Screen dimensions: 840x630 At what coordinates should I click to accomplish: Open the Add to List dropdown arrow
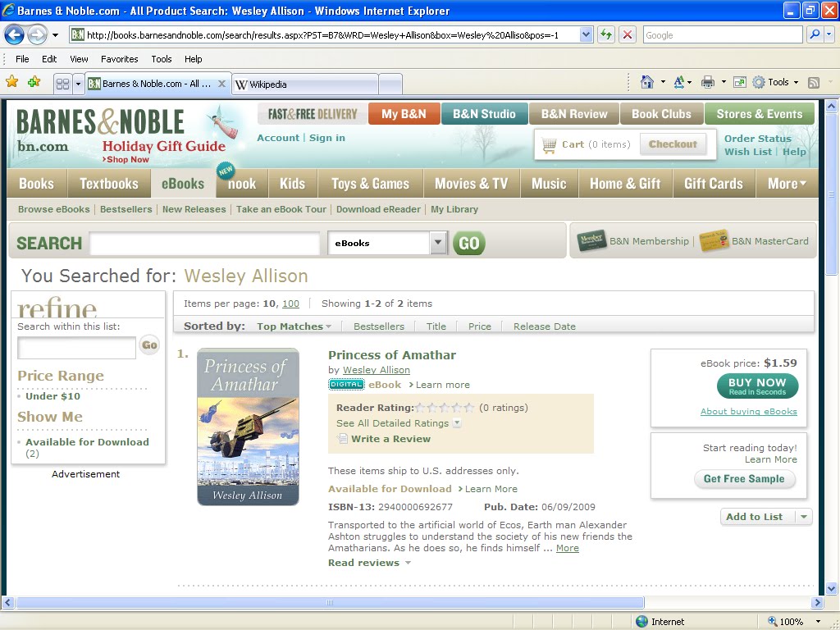804,517
